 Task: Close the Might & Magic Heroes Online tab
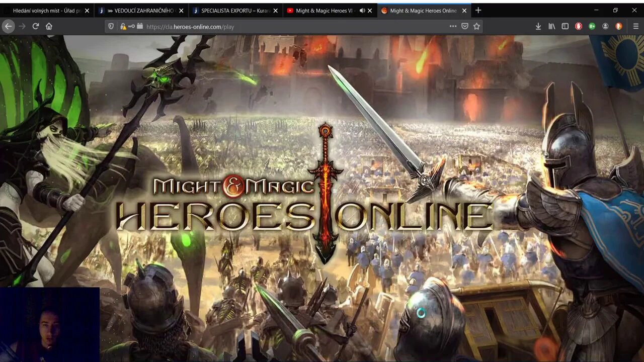[464, 11]
